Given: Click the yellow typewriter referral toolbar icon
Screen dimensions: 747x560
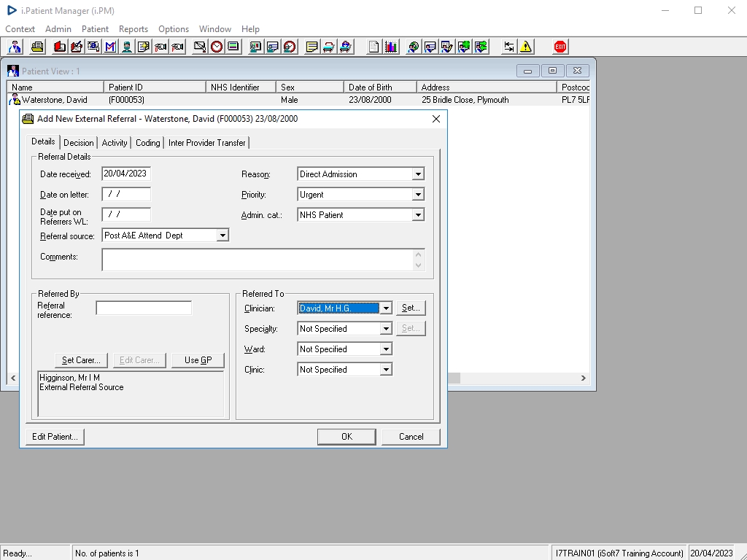Looking at the screenshot, I should pos(37,47).
